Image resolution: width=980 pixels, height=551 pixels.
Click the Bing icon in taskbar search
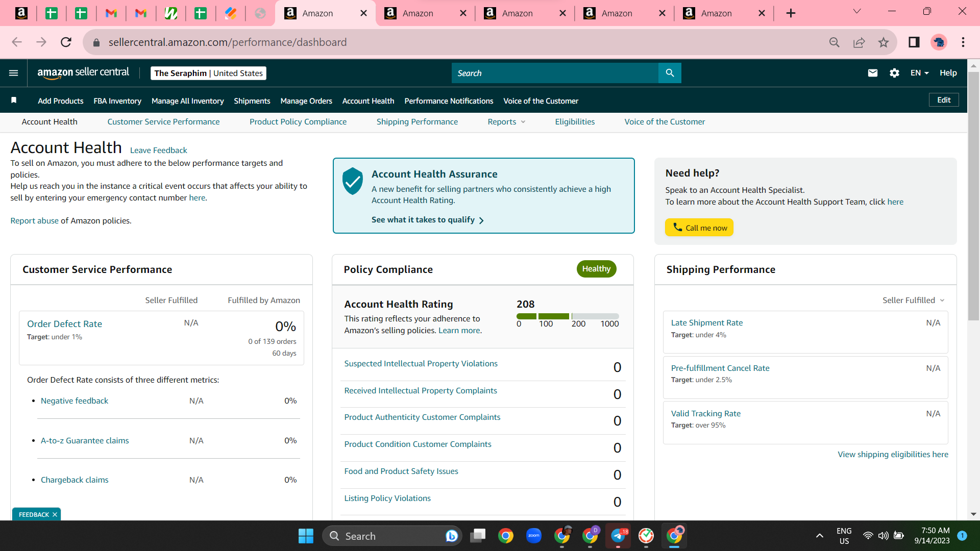[451, 536]
